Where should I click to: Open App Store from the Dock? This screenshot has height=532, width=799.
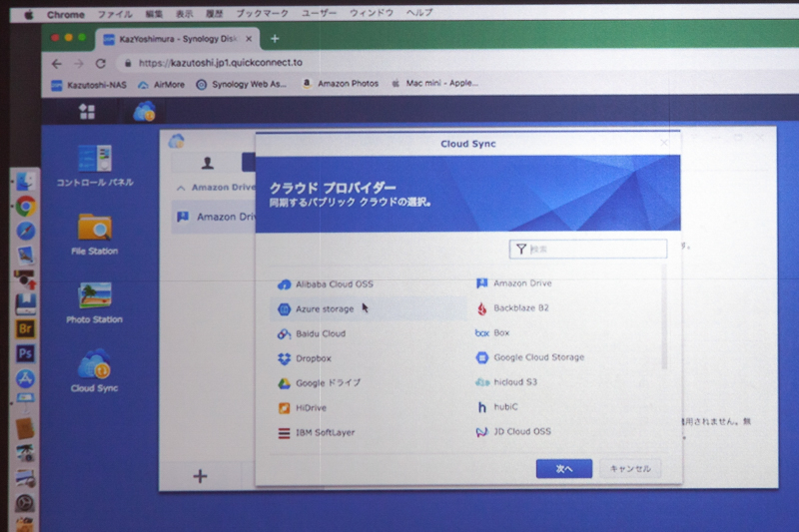(25, 378)
